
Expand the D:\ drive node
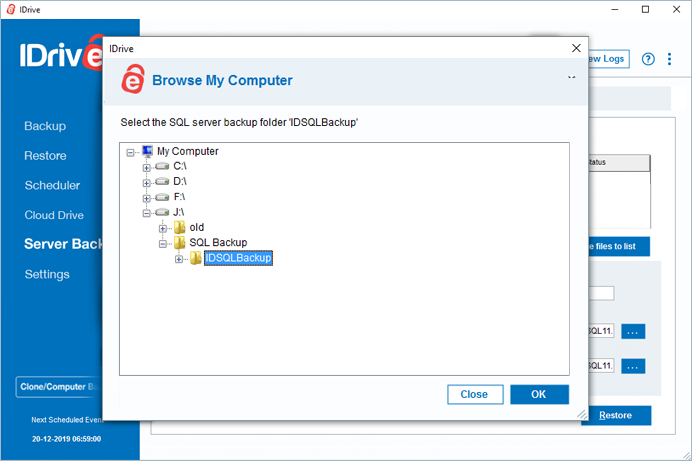[x=147, y=183]
